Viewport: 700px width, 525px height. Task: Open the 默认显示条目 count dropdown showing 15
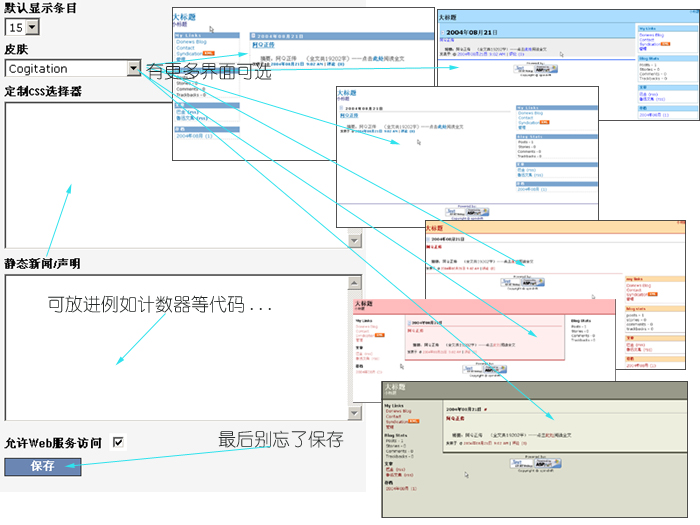click(22, 28)
